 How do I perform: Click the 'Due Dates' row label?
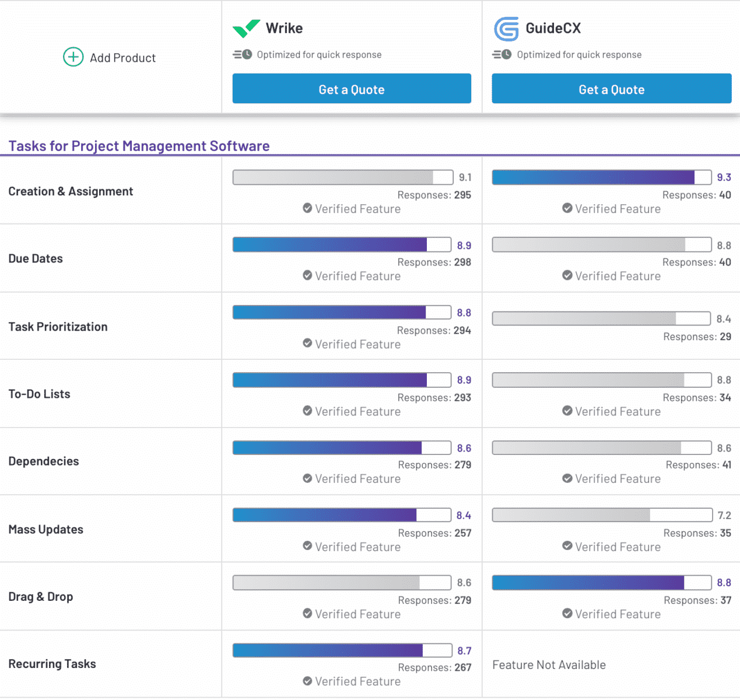36,258
